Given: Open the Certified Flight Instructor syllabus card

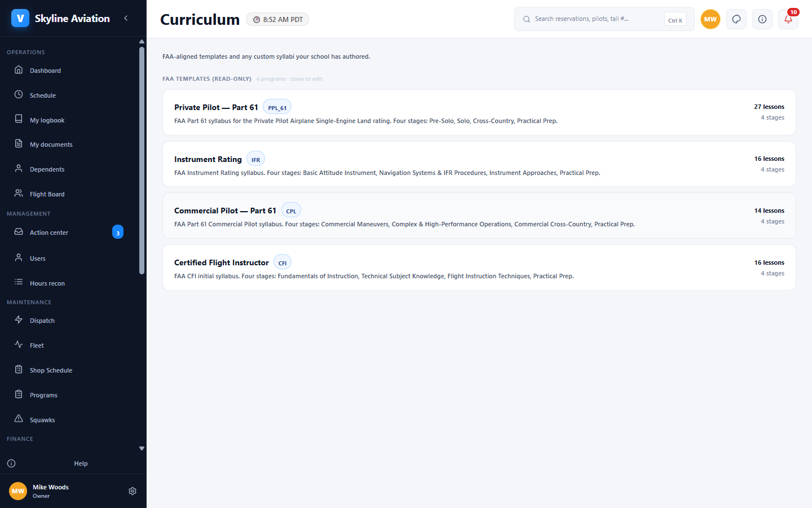Looking at the screenshot, I should (x=479, y=268).
